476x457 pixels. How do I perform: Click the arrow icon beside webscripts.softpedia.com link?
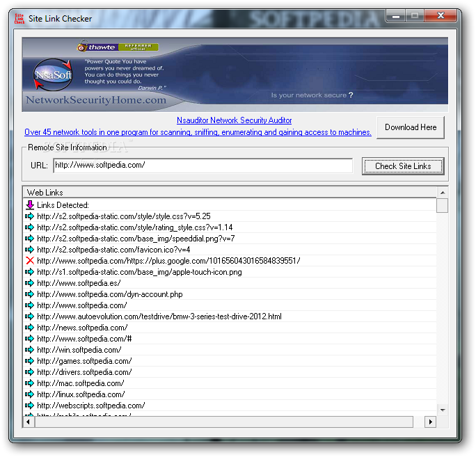(x=29, y=406)
